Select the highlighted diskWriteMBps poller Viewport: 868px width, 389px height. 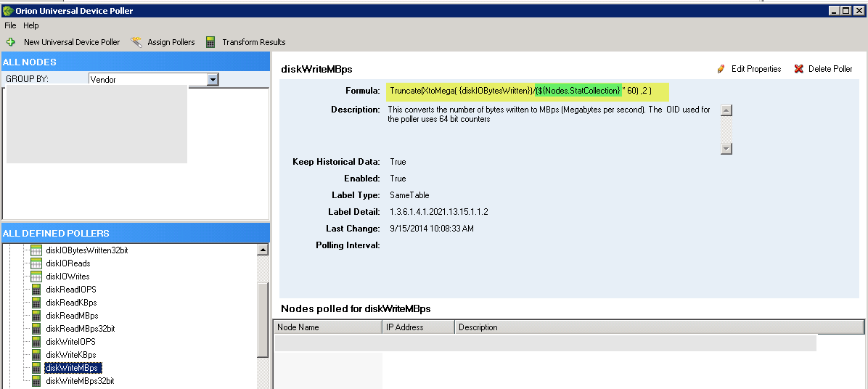(73, 368)
